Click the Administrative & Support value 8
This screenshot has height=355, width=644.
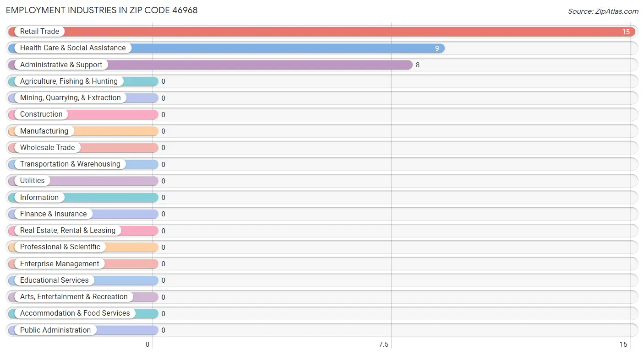pyautogui.click(x=418, y=65)
